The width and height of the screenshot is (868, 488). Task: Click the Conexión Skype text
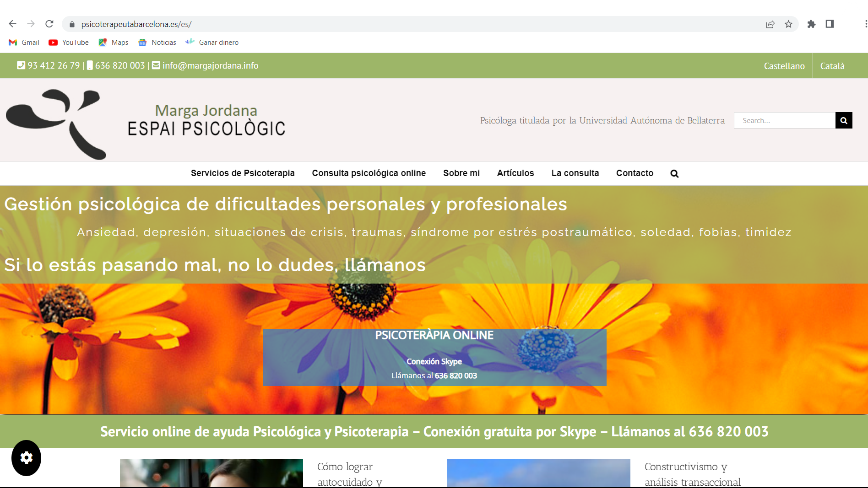coord(434,361)
